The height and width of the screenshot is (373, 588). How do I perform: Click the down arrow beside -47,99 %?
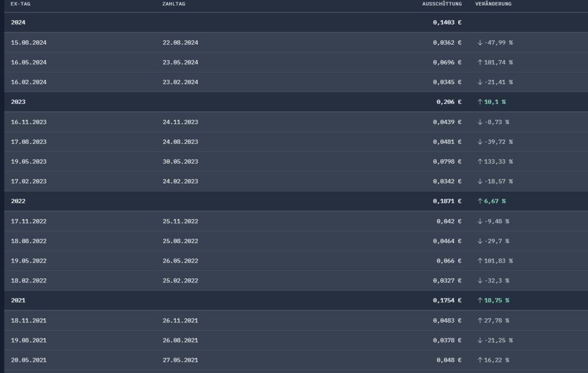(x=480, y=42)
